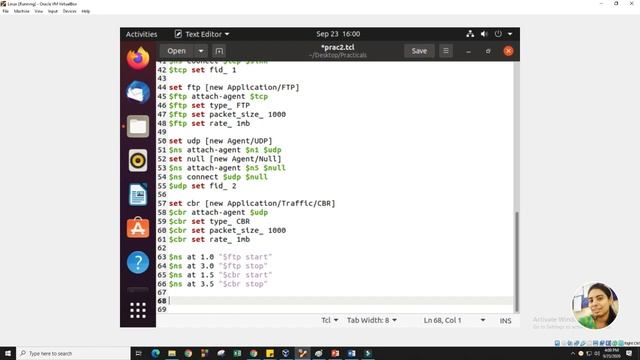Click the webcam presenter thumbnail
Screen dimensions: 640x360
tap(595, 306)
